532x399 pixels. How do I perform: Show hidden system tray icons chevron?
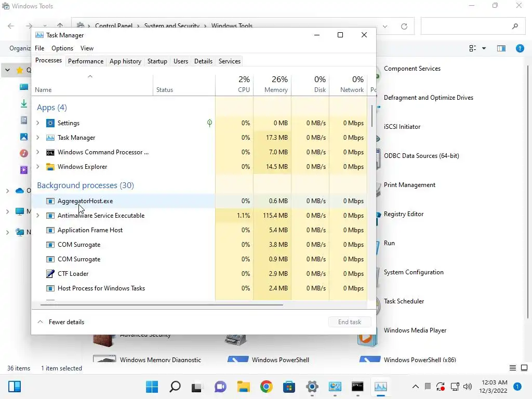[x=415, y=387]
